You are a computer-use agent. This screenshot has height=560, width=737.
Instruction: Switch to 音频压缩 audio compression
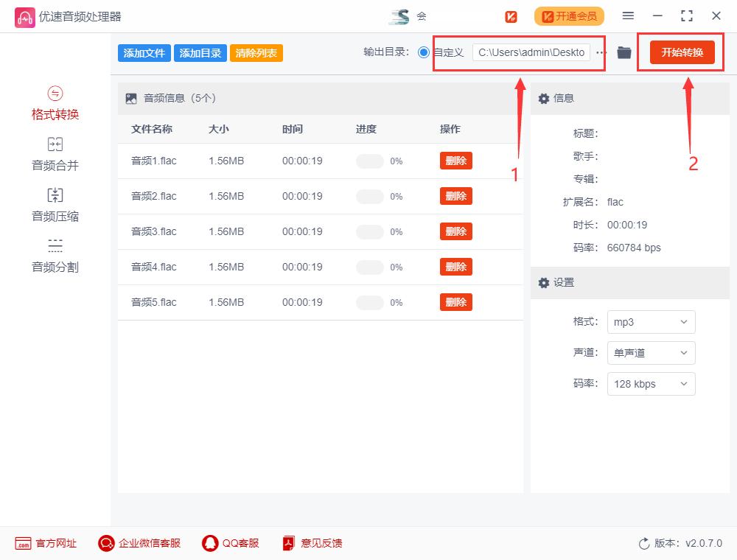click(55, 204)
